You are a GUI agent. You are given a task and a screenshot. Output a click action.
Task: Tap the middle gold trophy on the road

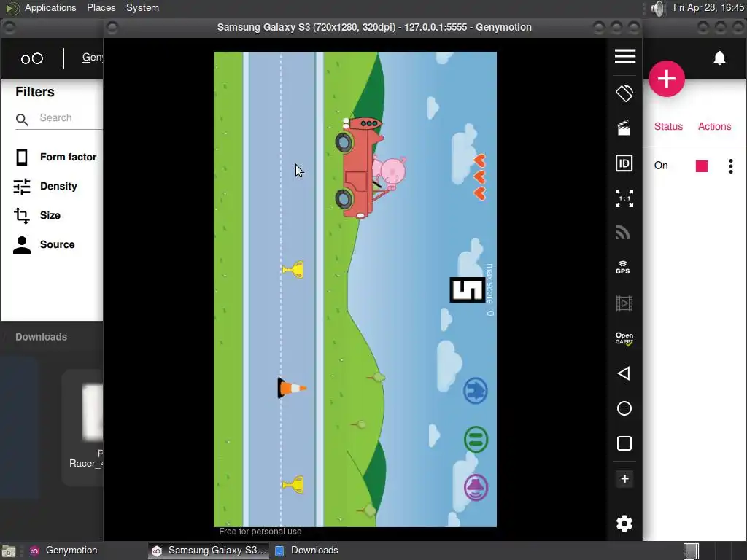pos(293,270)
